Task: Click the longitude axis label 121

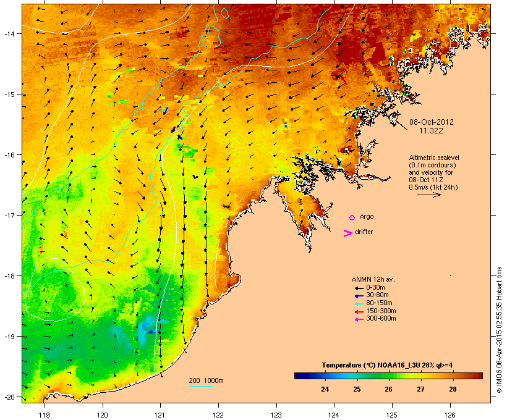Action: (160, 415)
